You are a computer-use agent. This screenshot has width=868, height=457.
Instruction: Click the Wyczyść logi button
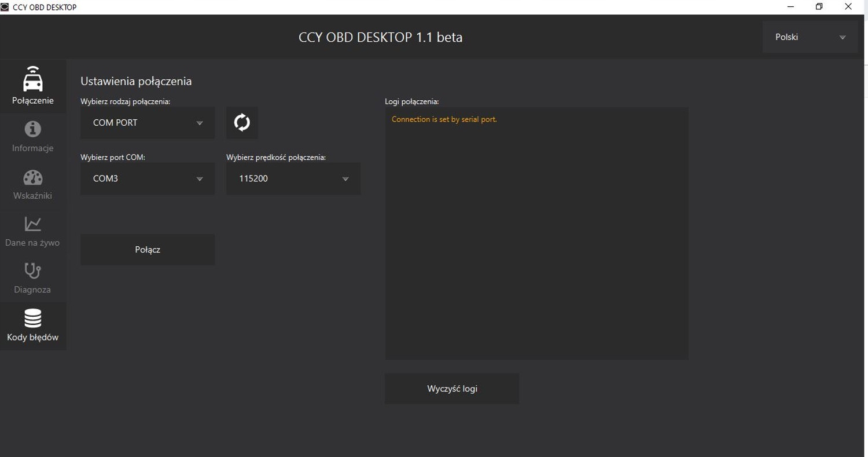coord(452,389)
